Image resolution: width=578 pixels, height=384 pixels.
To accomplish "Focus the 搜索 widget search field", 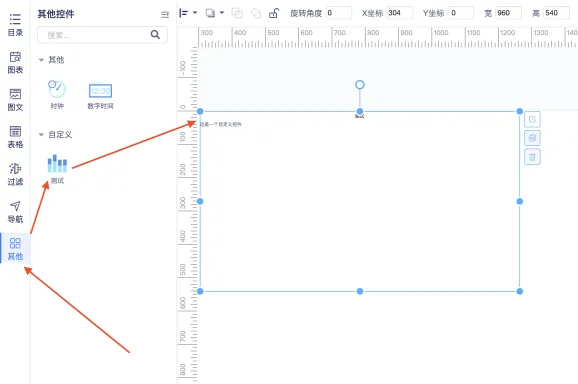I will pyautogui.click(x=102, y=35).
